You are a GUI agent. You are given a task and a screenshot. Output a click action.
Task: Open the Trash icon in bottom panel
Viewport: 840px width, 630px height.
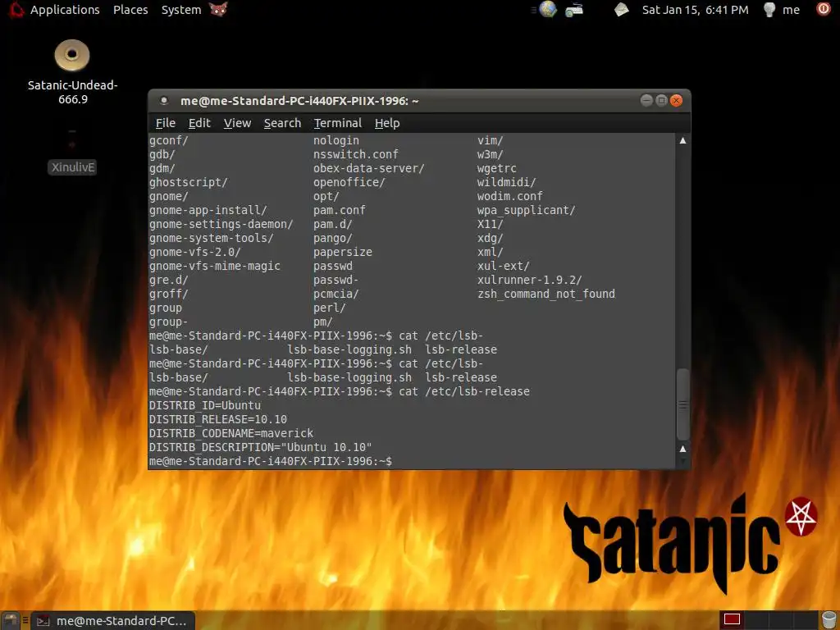tap(829, 620)
